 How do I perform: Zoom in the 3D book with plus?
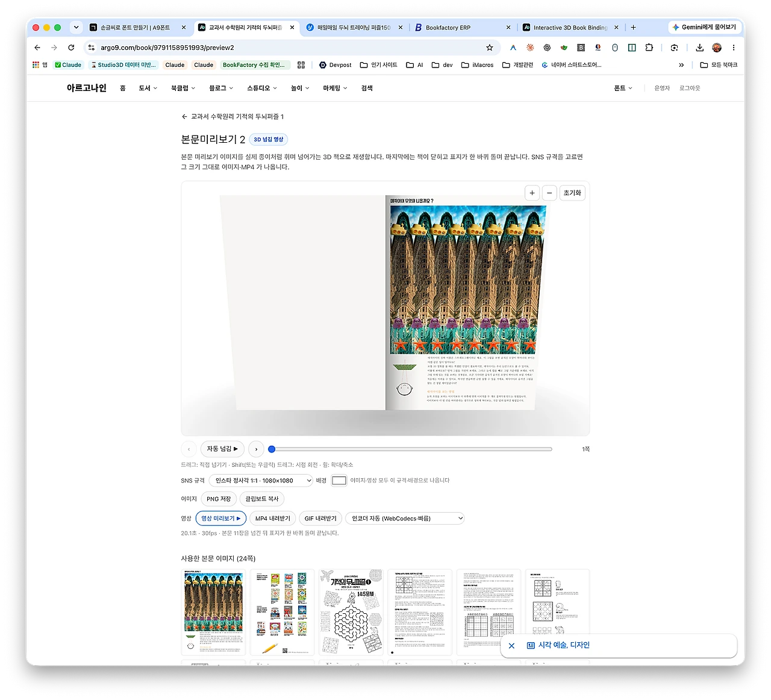click(x=532, y=193)
